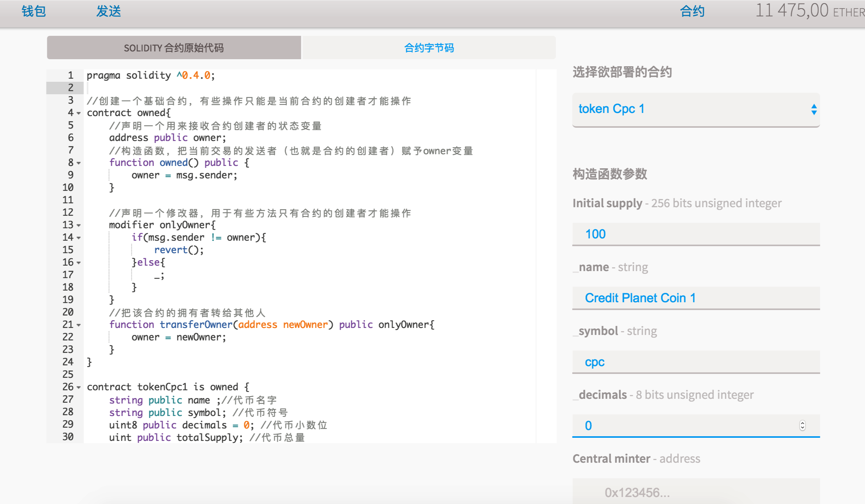The height and width of the screenshot is (504, 865).
Task: Switch to the 合约字节码 tab
Action: 429,48
